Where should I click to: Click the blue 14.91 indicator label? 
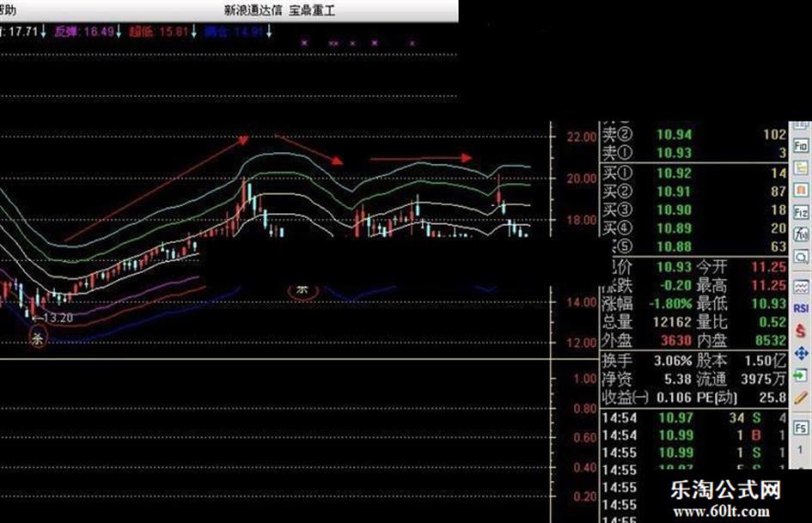[234, 32]
